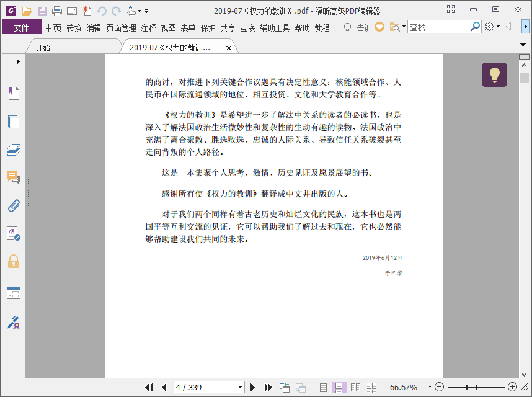532x397 pixels.
Task: Open the pen-and-ribbon signature panel icon
Action: click(14, 323)
